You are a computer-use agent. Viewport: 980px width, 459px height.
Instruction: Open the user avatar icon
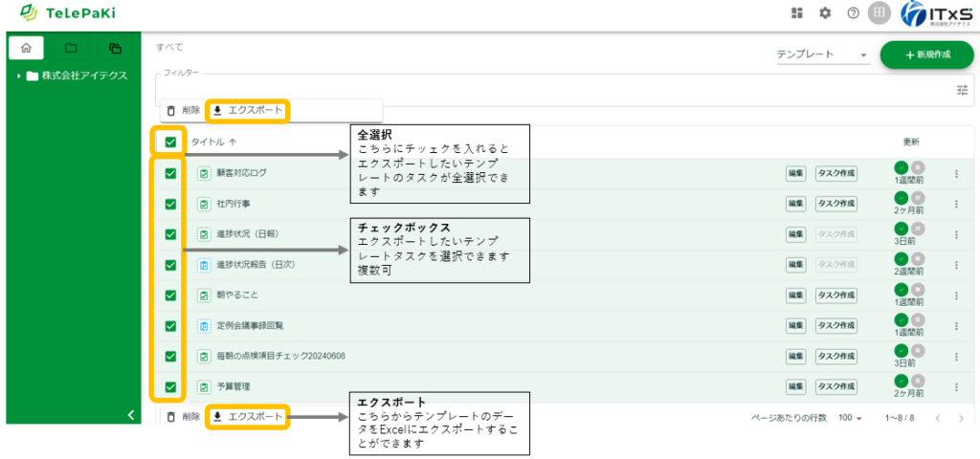880,13
